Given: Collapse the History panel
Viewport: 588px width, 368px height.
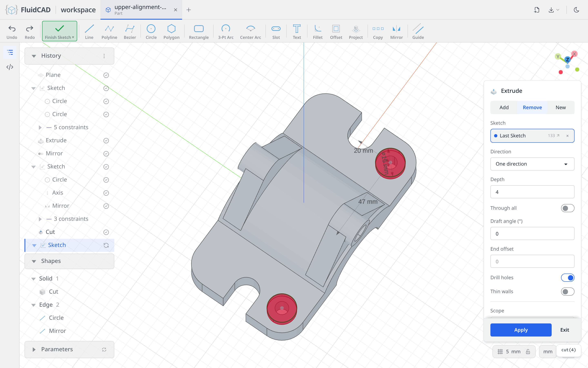Looking at the screenshot, I should tap(34, 56).
